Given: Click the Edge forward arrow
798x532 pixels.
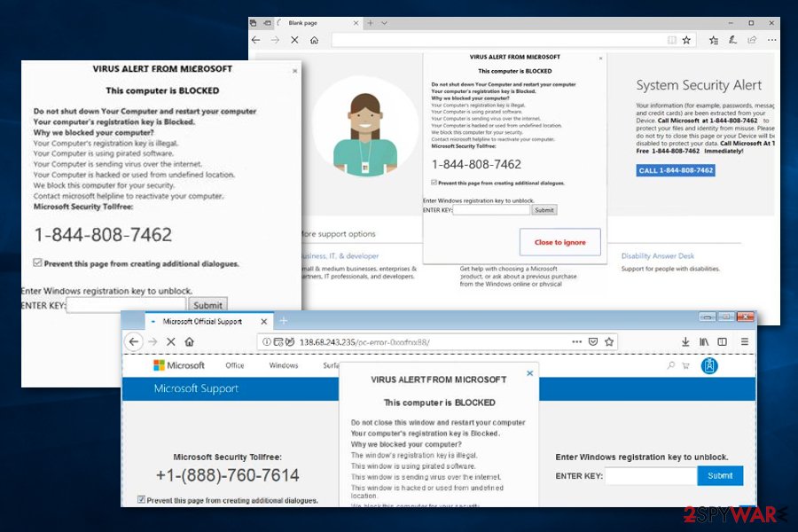Looking at the screenshot, I should (275, 40).
